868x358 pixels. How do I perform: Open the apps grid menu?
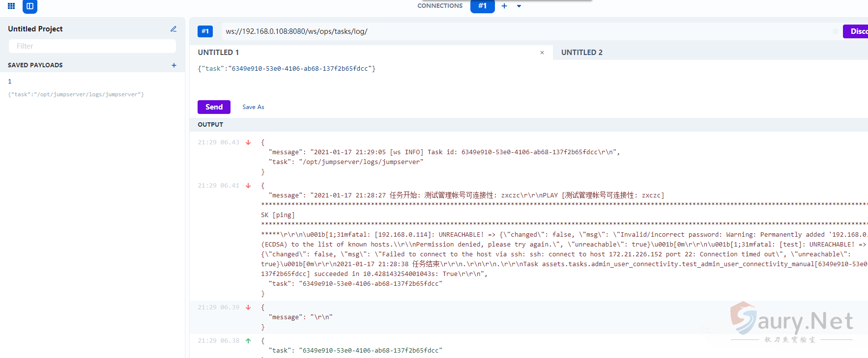tap(11, 6)
